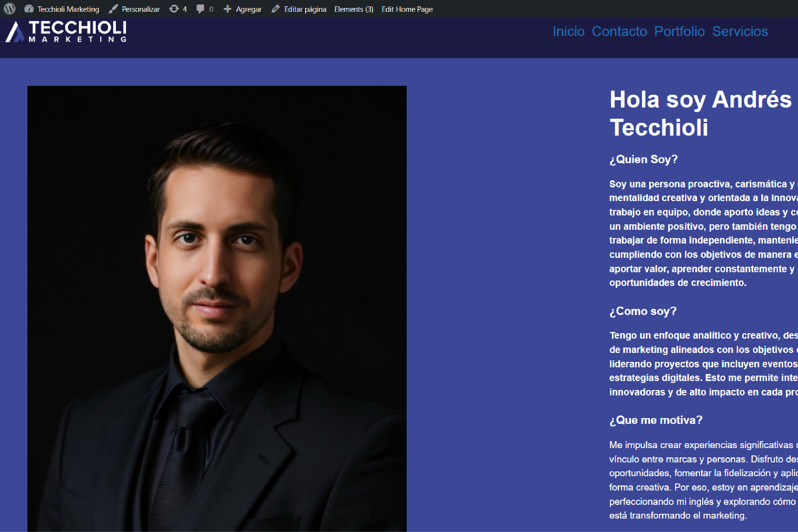Open the Personalizar customizer link
The image size is (798, 532).
pos(140,9)
